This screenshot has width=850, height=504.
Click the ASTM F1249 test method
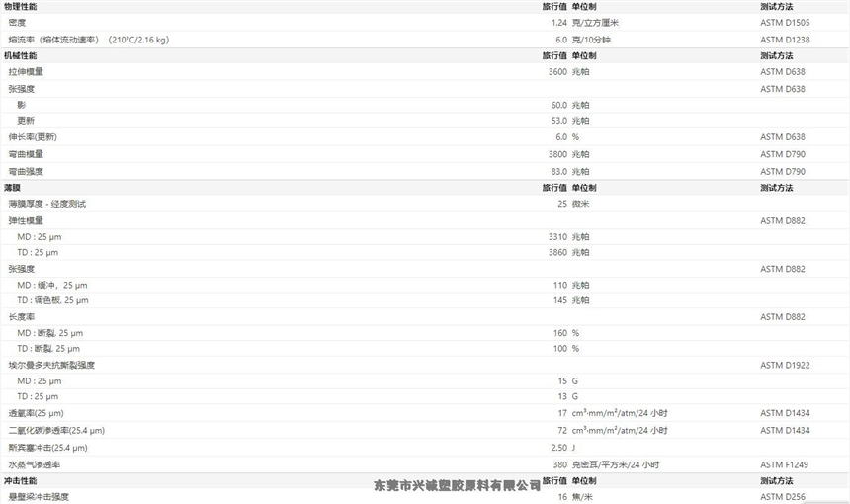pos(785,463)
